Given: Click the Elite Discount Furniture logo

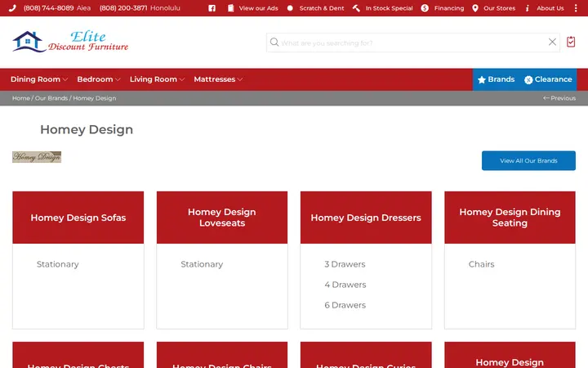Looking at the screenshot, I should (70, 42).
